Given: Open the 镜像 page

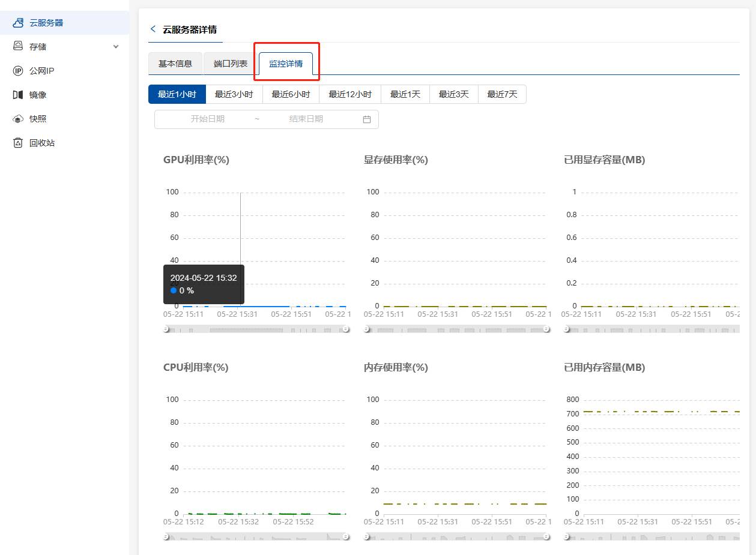Looking at the screenshot, I should 64,95.
